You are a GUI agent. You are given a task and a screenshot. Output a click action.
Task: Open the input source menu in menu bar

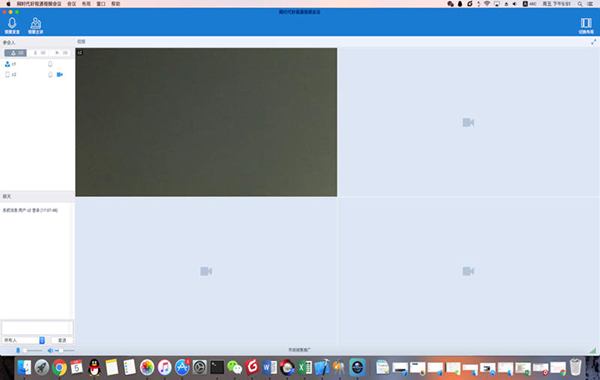coord(529,4)
